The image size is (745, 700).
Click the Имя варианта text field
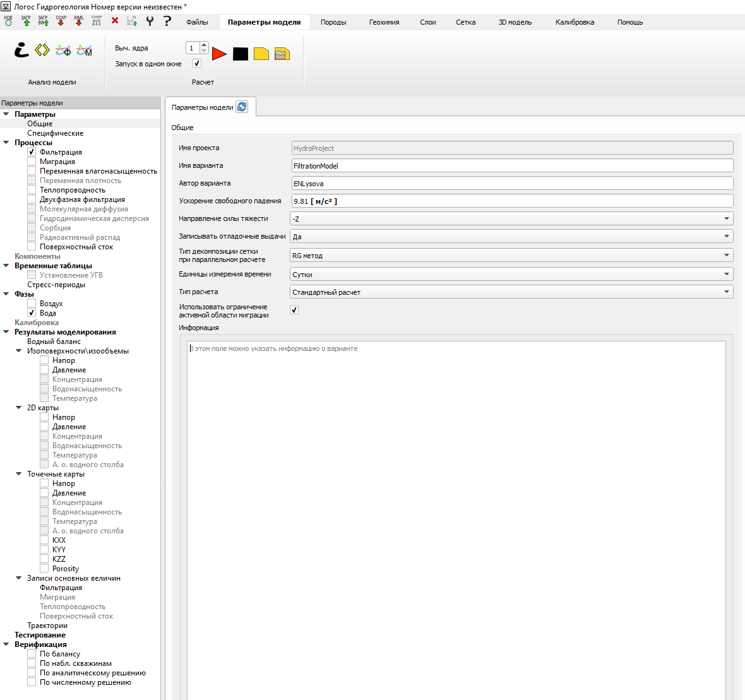[x=511, y=166]
